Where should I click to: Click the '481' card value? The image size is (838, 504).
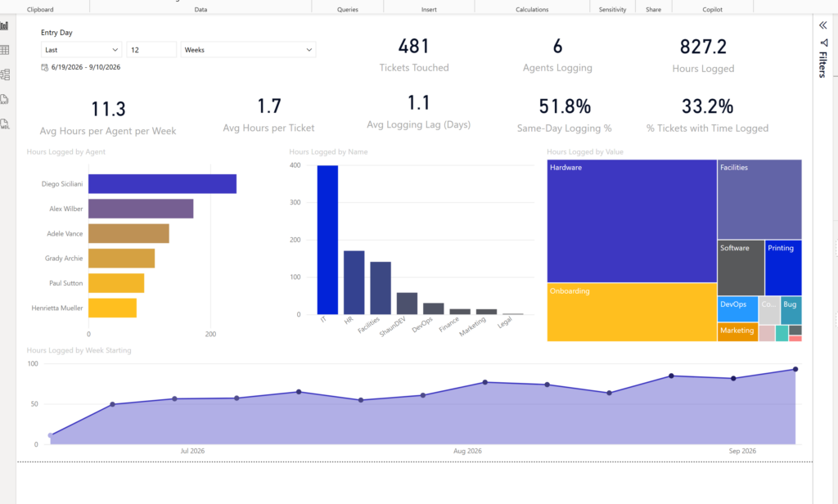point(413,47)
